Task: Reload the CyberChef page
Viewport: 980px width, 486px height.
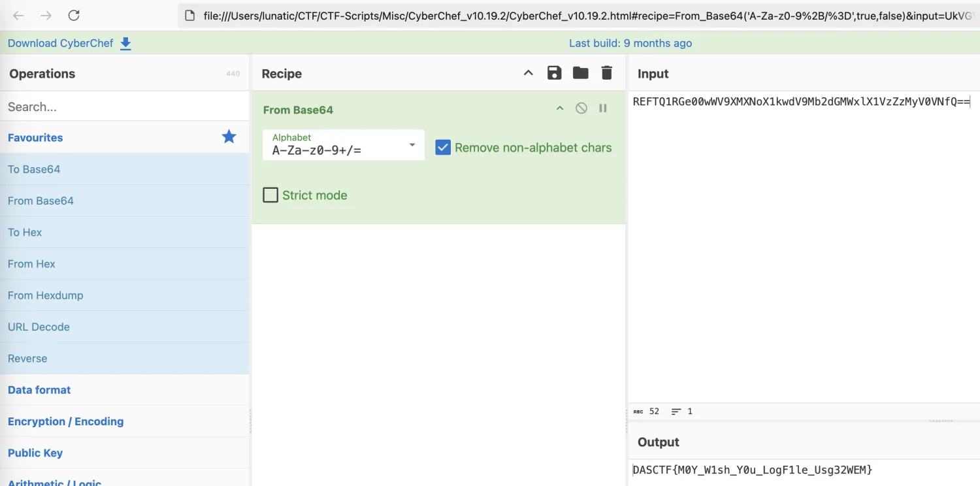Action: coord(74,15)
